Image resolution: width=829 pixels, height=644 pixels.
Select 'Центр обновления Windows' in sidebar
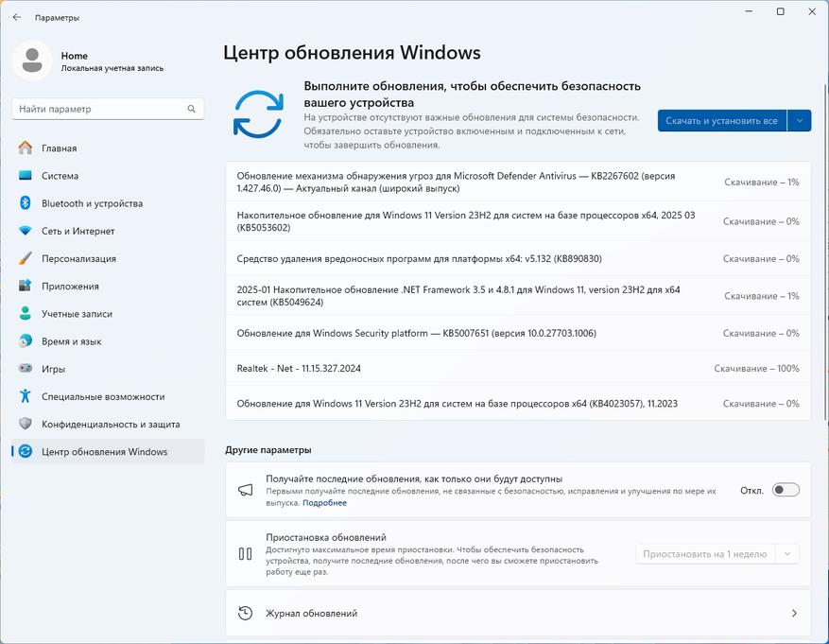(108, 451)
